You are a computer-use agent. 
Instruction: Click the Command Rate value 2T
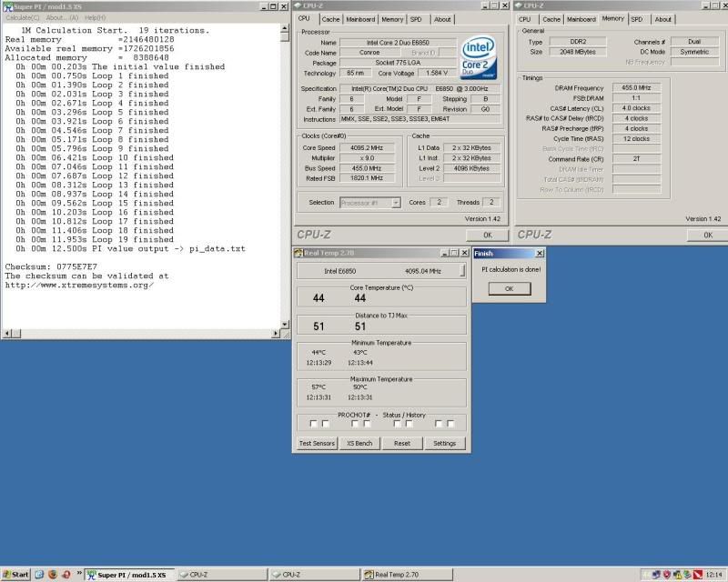tap(636, 159)
